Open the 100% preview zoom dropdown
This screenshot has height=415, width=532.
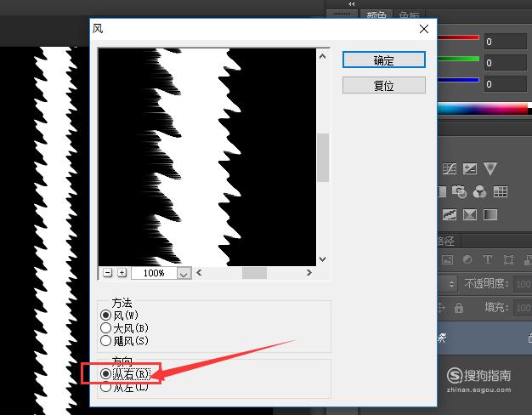[184, 273]
